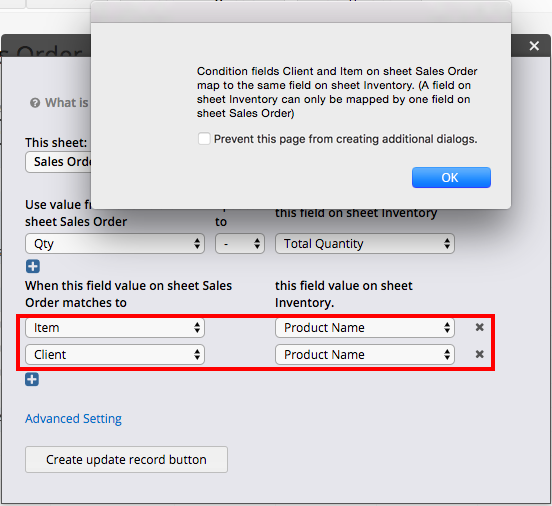Click Create update record button
The height and width of the screenshot is (506, 552).
[x=126, y=460]
